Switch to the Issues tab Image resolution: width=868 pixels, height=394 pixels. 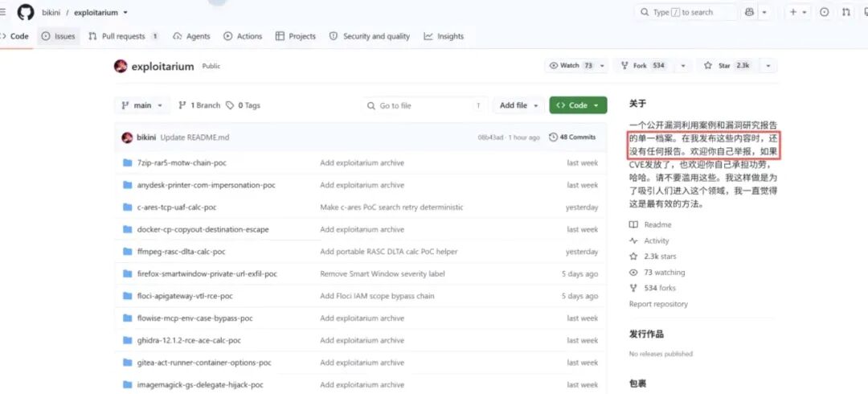click(59, 36)
